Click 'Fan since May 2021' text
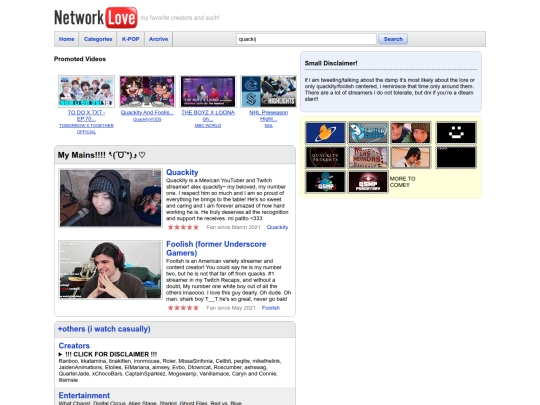The width and height of the screenshot is (540, 405). coord(231,308)
